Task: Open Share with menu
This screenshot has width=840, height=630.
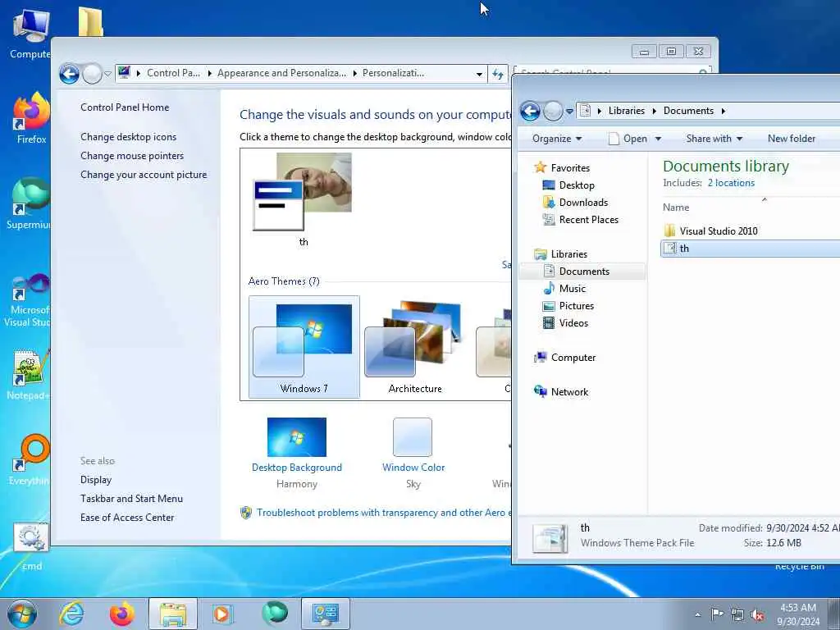Action: pyautogui.click(x=714, y=139)
